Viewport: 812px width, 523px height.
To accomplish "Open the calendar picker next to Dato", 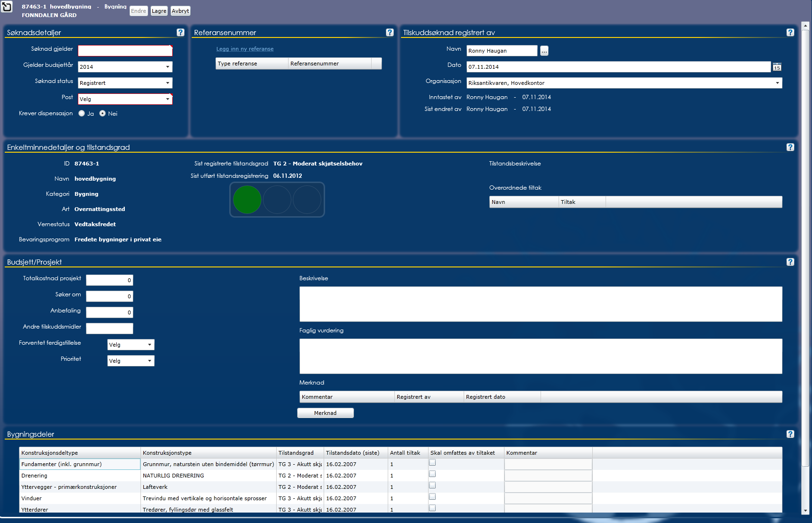I will [x=777, y=67].
